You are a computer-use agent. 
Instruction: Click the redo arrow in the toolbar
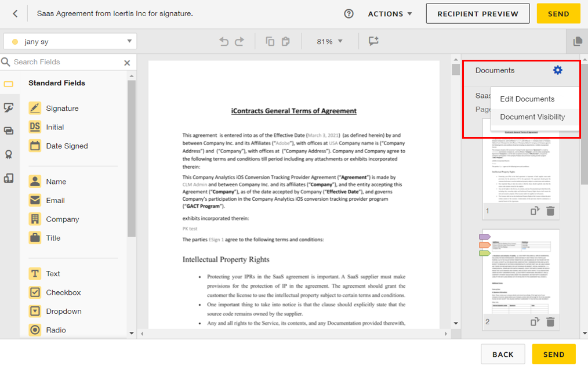(239, 42)
